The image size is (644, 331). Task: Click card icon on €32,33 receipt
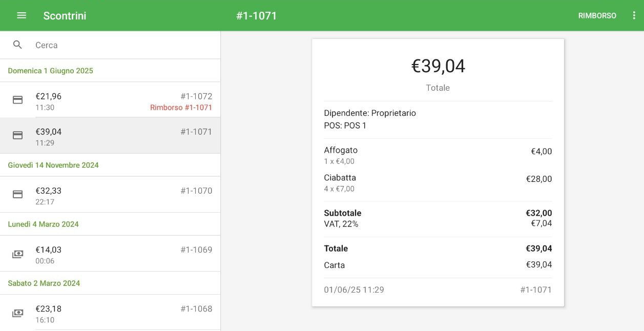click(17, 194)
